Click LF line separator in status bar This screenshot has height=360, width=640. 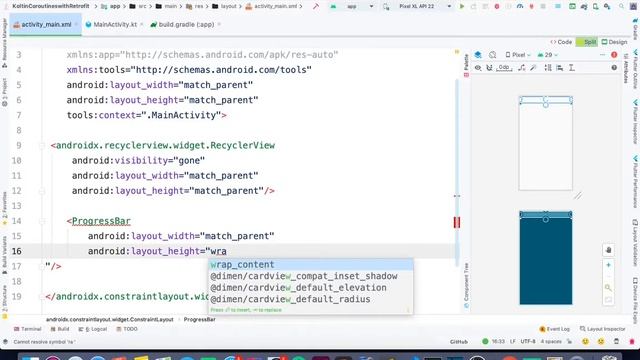tap(513, 342)
